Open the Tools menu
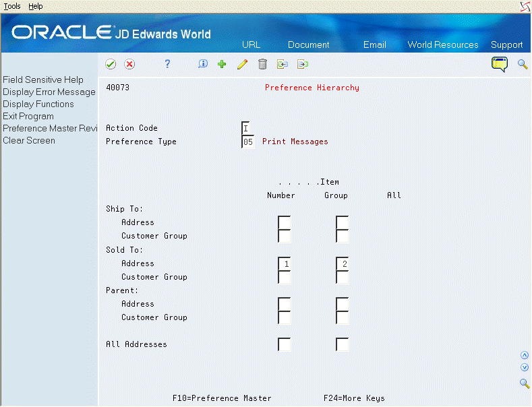Image resolution: width=532 pixels, height=407 pixels. [12, 6]
